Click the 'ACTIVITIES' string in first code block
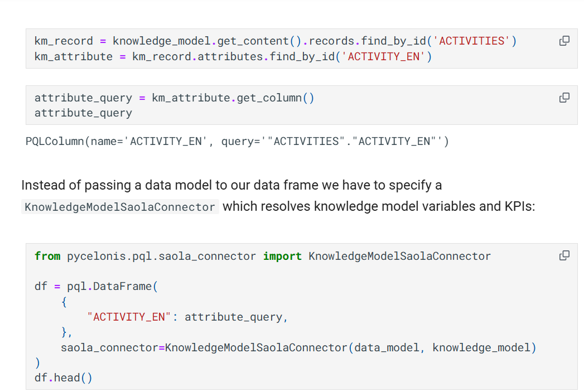The height and width of the screenshot is (392, 584). coord(471,41)
